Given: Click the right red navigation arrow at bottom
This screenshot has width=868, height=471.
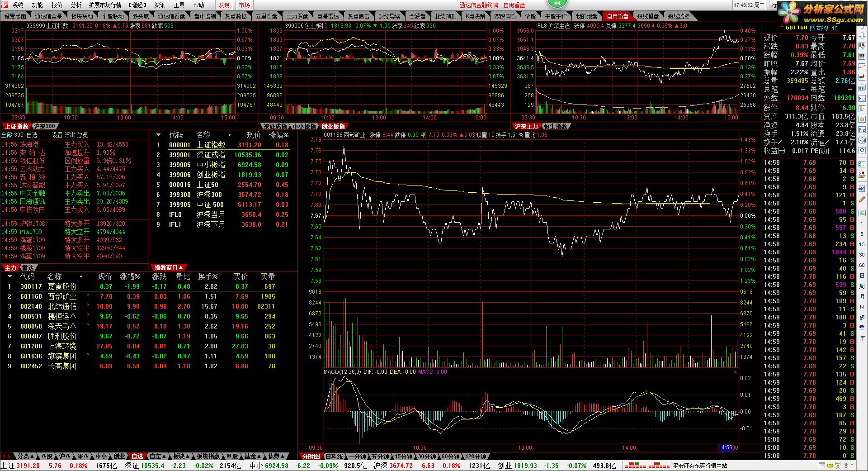Looking at the screenshot, I should (9, 456).
